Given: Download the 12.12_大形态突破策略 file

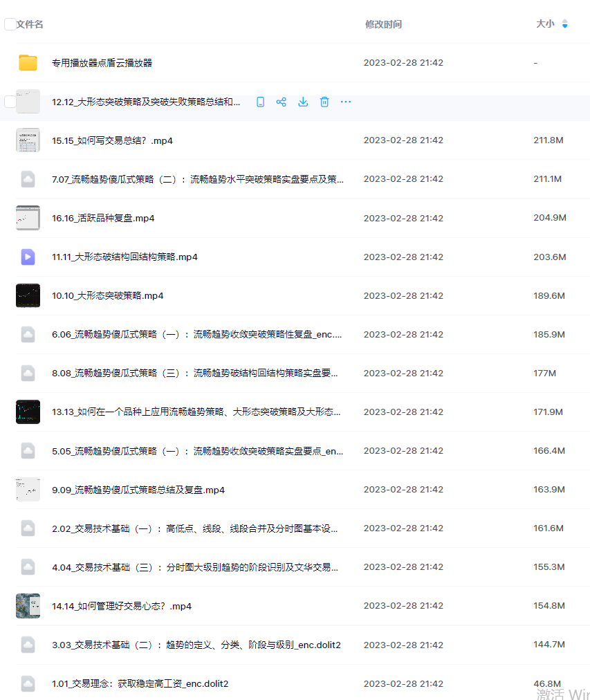Looking at the screenshot, I should click(x=303, y=102).
